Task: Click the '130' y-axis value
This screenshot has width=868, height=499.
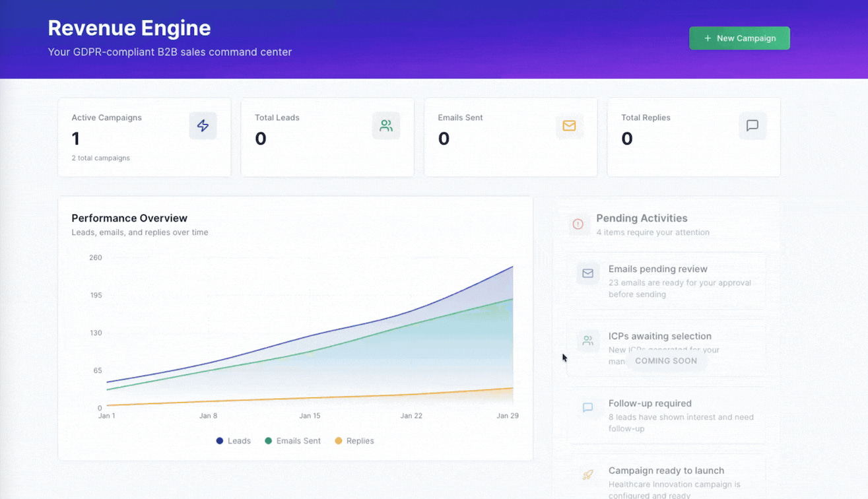Action: click(96, 333)
